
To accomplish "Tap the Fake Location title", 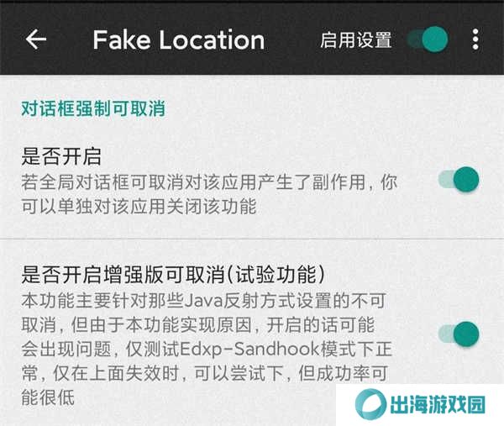I will (x=179, y=39).
